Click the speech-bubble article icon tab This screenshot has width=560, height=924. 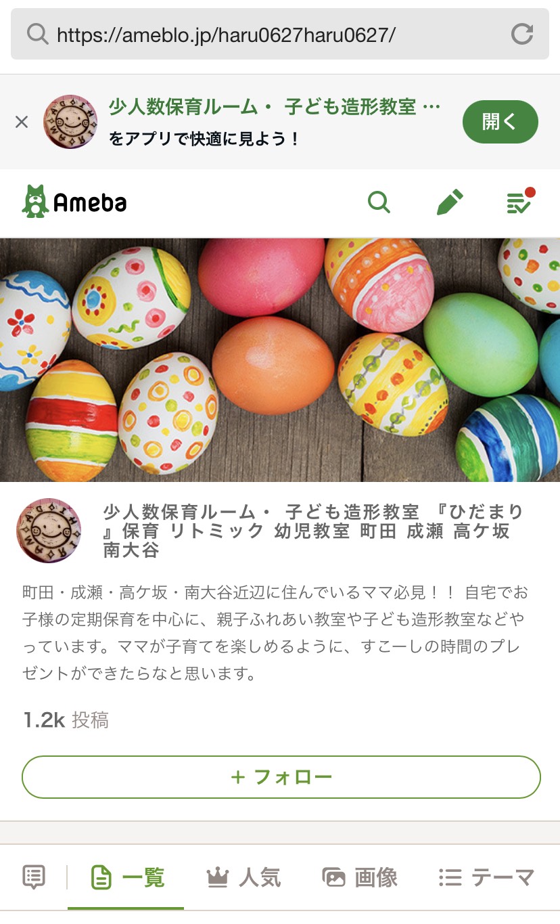[34, 877]
